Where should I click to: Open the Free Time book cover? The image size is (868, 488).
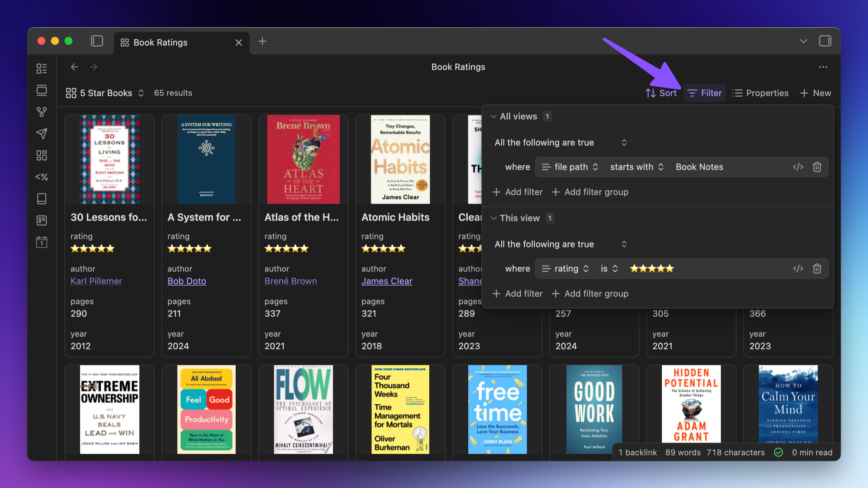click(x=497, y=409)
